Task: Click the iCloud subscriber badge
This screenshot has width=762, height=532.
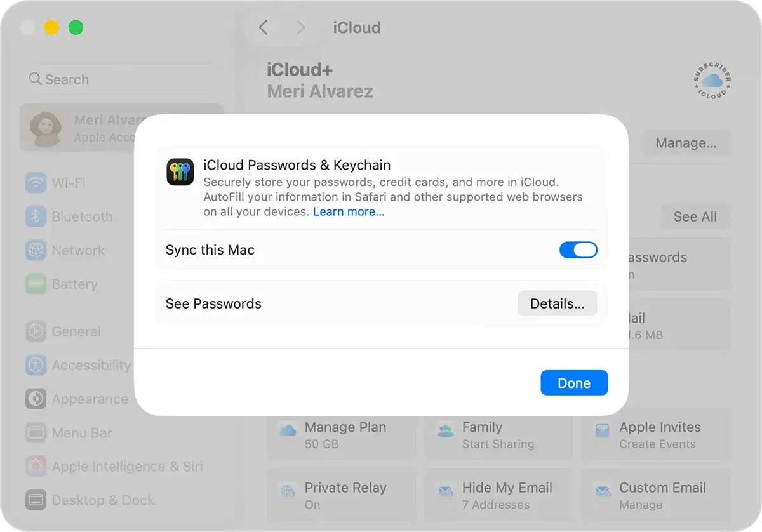Action: (x=712, y=81)
